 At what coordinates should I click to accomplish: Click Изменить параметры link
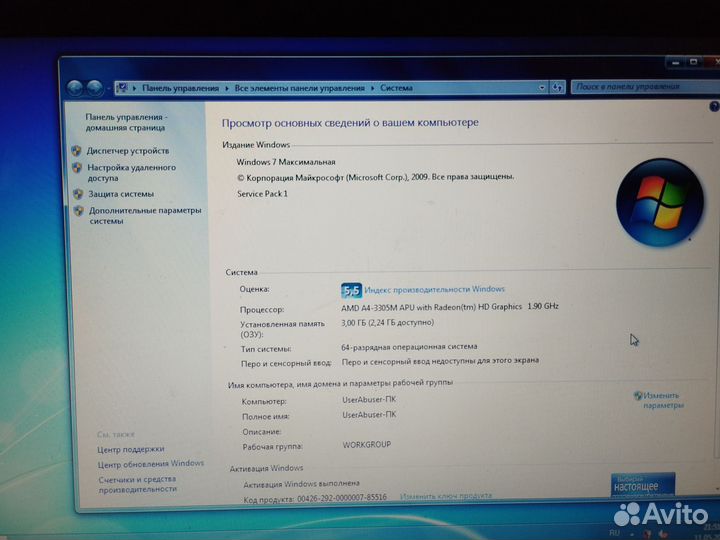click(663, 400)
